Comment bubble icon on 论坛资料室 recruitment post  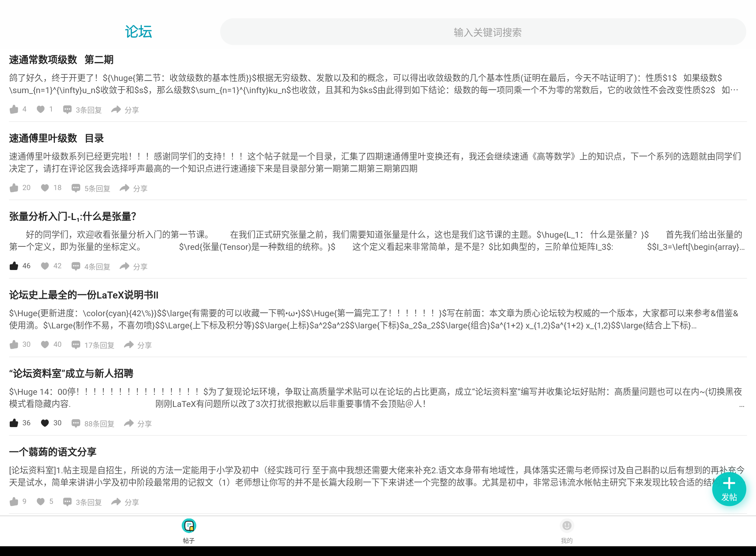[76, 424]
